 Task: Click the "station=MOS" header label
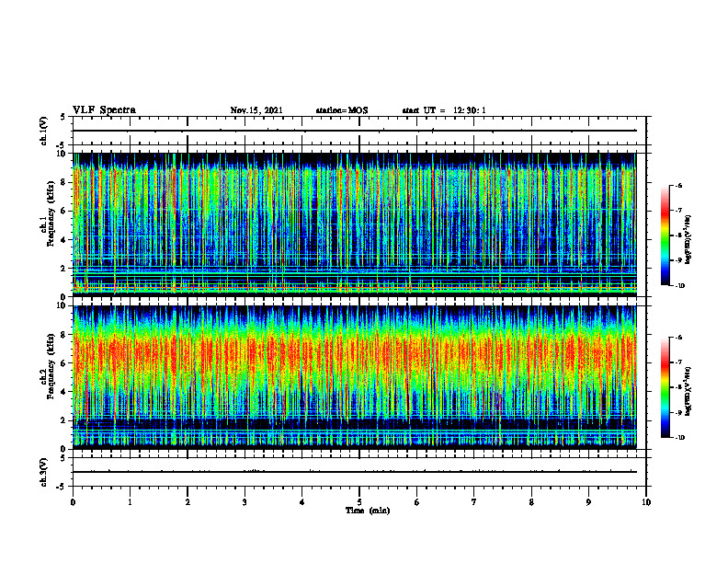click(x=342, y=110)
